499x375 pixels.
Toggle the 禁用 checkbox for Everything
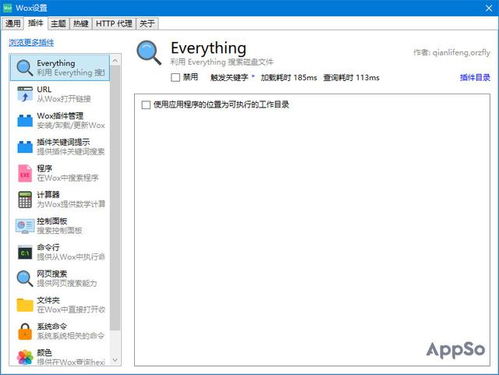[x=175, y=77]
